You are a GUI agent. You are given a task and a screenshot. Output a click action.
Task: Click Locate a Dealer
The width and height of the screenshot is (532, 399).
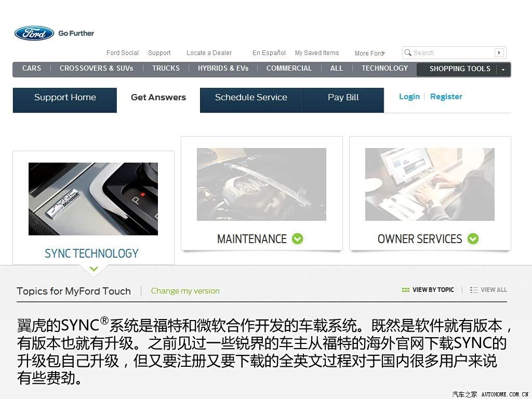pos(209,53)
